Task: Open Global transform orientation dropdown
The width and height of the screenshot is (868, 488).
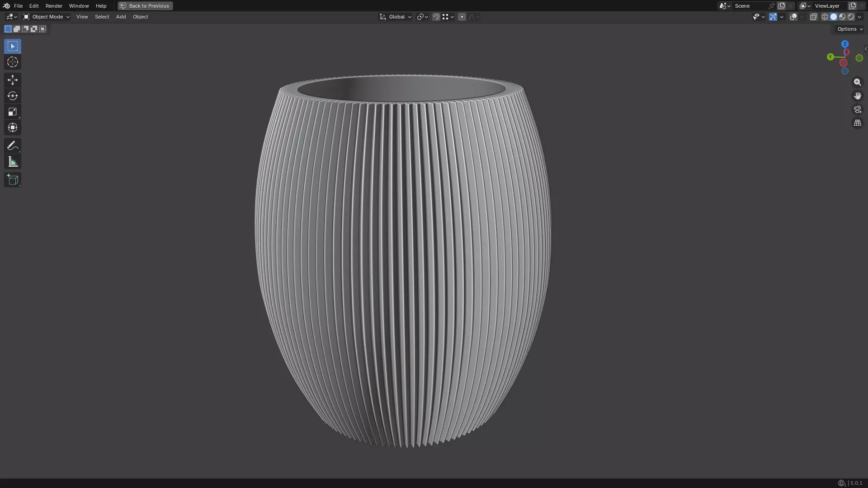Action: pyautogui.click(x=396, y=17)
